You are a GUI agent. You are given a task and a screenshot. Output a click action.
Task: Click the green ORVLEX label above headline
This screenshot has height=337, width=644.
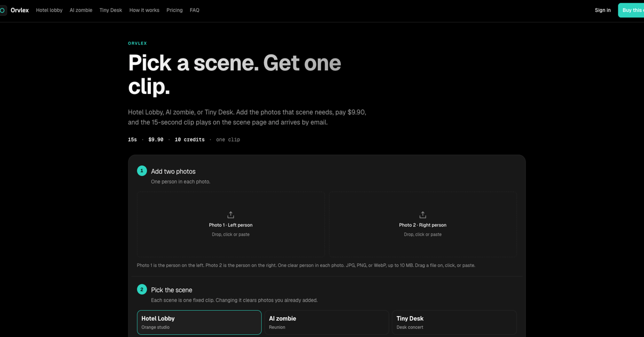137,43
